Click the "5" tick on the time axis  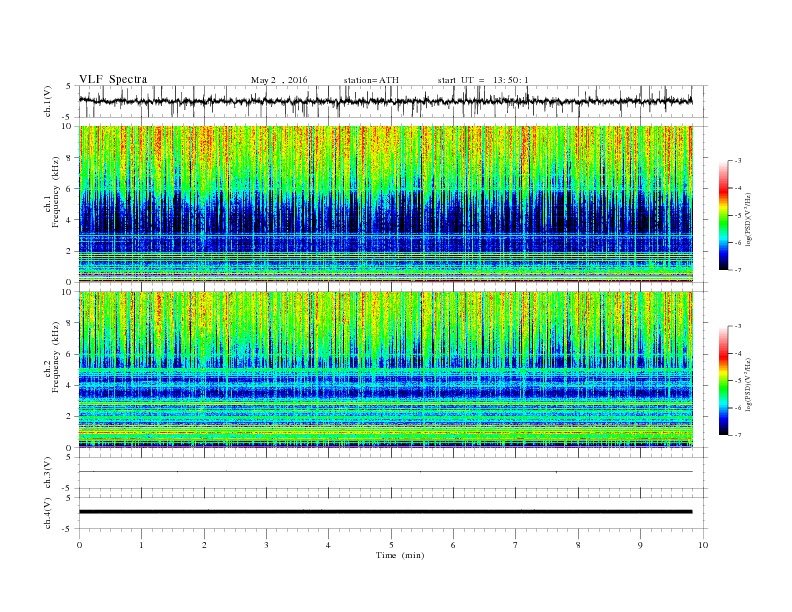coord(391,545)
